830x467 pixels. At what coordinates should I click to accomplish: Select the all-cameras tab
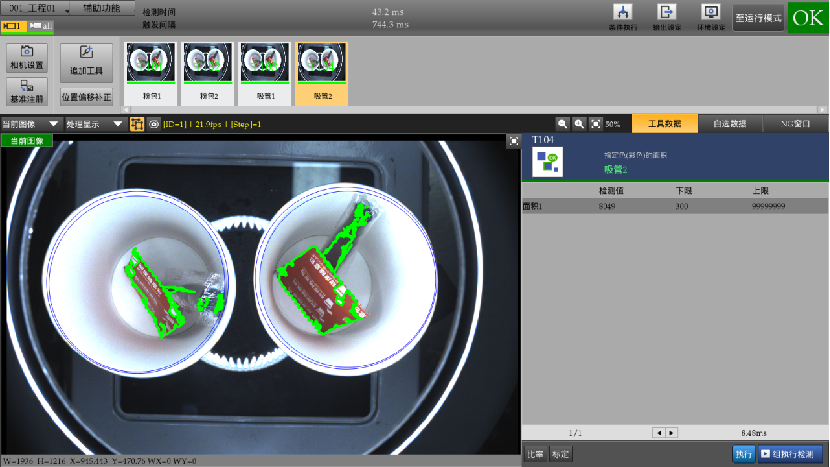coord(40,26)
